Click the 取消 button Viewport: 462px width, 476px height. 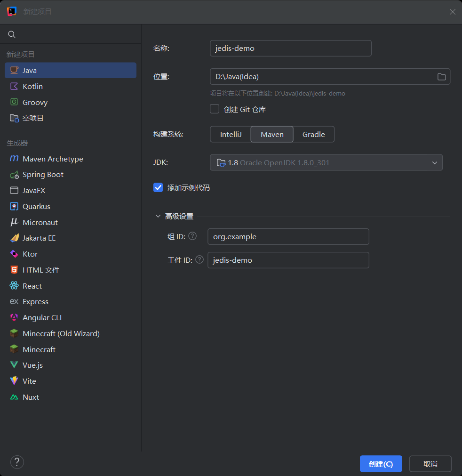click(x=430, y=464)
